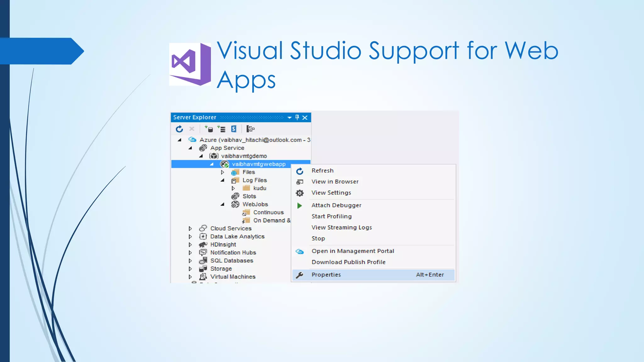This screenshot has height=362, width=644.
Task: Expand the Virtual Machines node arrow
Action: (x=190, y=277)
